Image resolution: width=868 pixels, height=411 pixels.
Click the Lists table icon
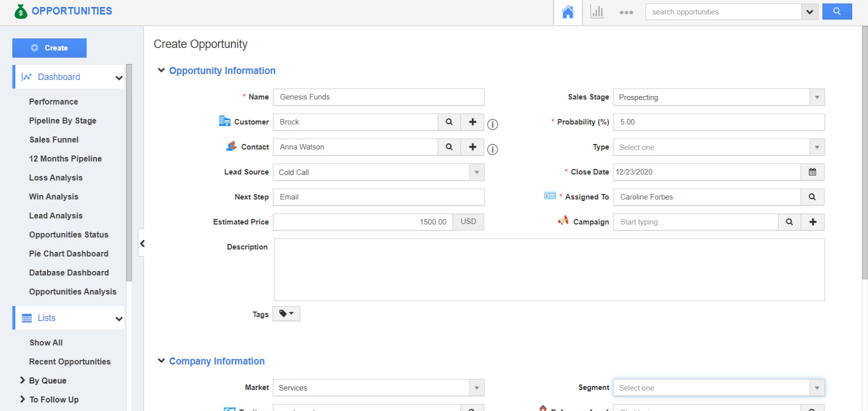coord(27,318)
